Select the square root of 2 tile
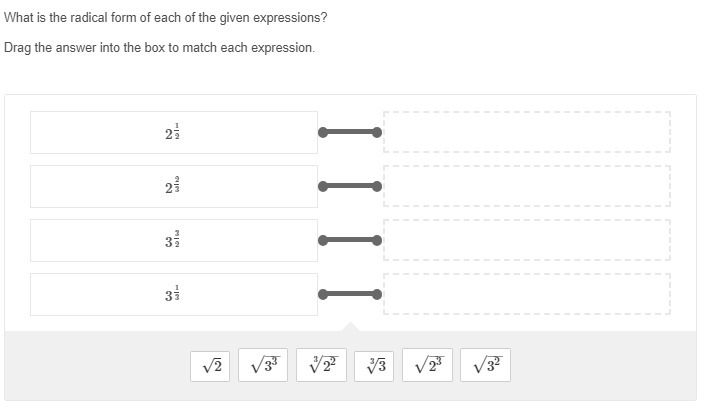The image size is (706, 410). pyautogui.click(x=211, y=366)
